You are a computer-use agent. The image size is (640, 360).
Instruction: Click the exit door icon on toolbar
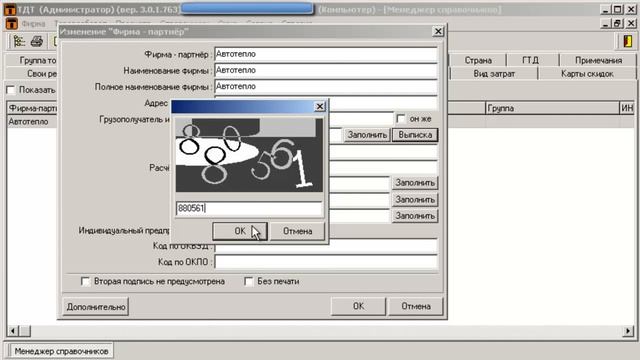(x=627, y=41)
